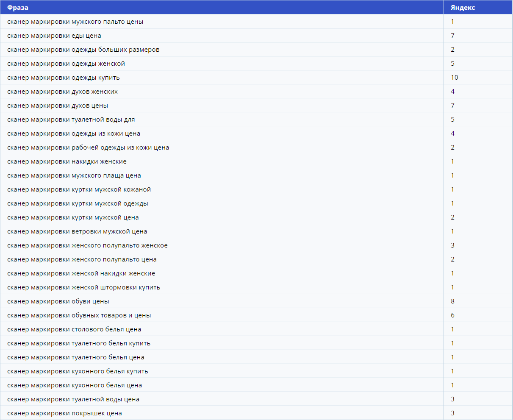Select row "сканер маркировки мужского пальто цены"
The width and height of the screenshot is (513, 420).
[256, 22]
